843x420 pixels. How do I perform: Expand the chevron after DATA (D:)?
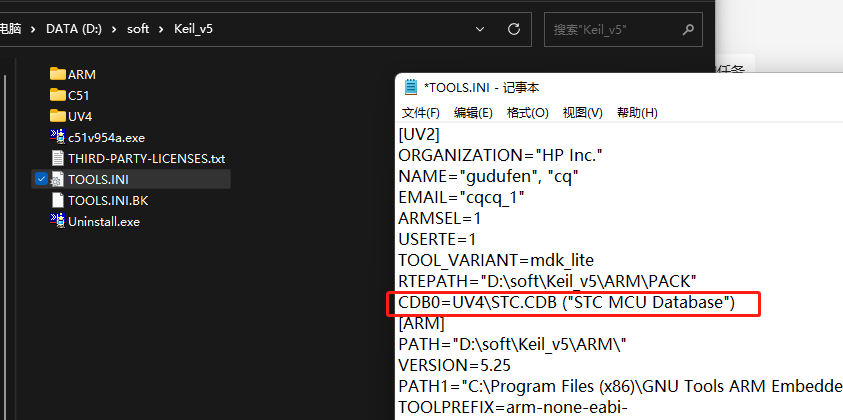114,29
